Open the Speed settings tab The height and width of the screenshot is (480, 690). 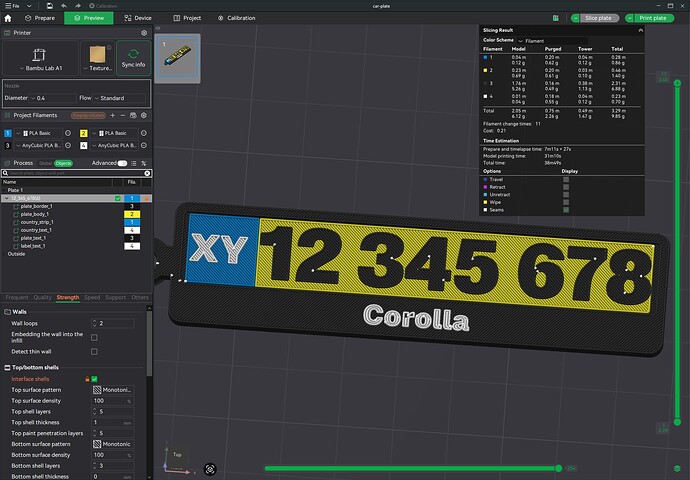pos(92,297)
